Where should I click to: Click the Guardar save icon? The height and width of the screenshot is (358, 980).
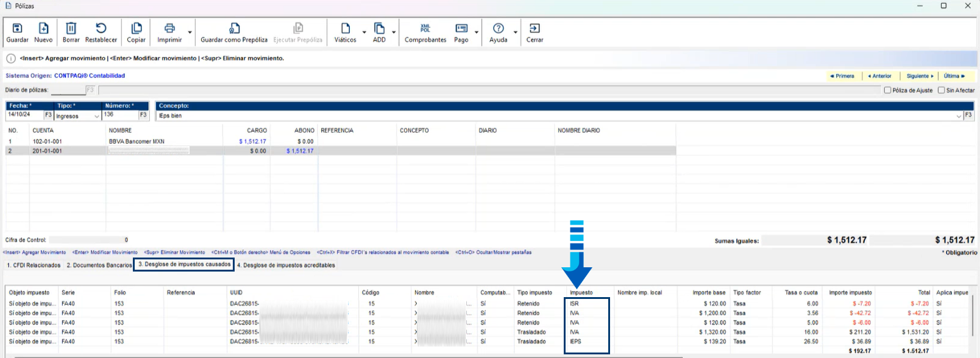tap(17, 29)
